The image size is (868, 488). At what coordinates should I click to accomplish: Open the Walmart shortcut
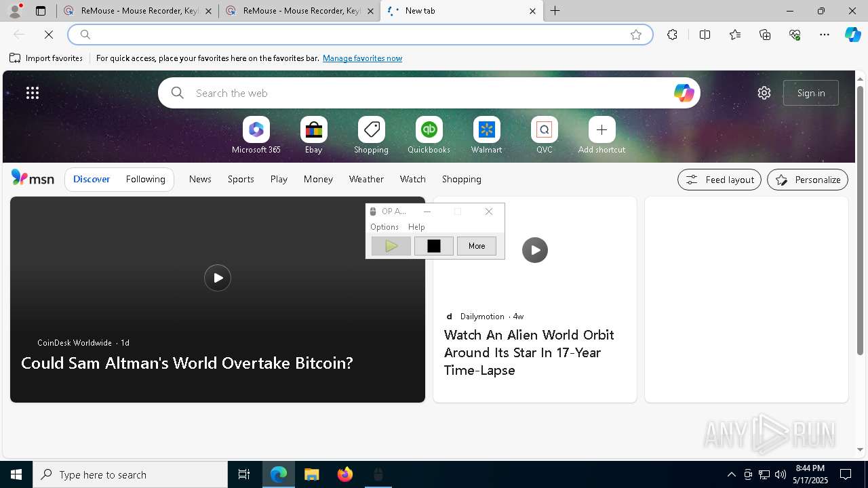click(487, 136)
